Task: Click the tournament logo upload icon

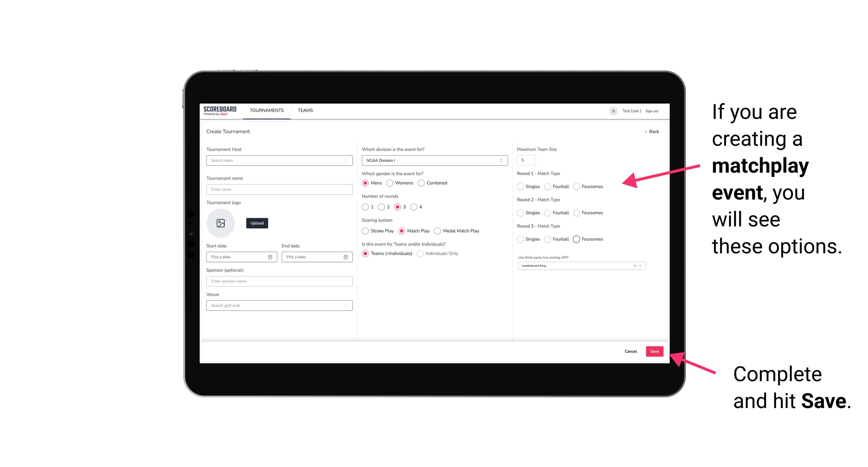Action: click(x=221, y=223)
